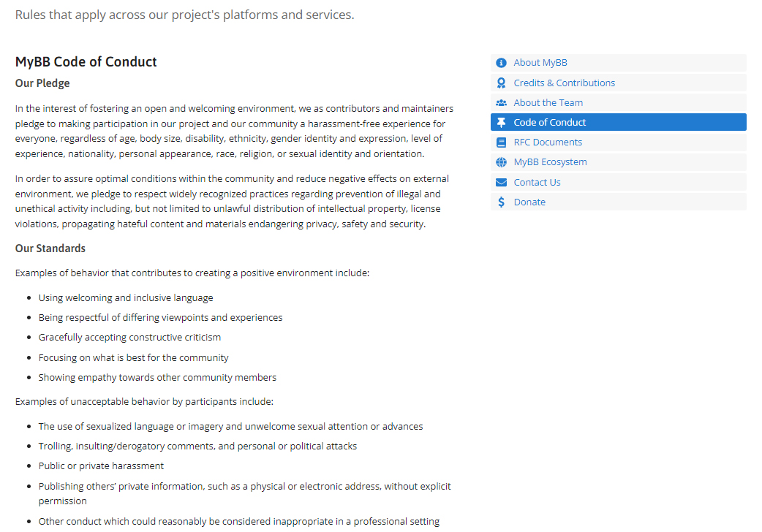Click the Our Pledge subheading
Viewport: 762px width, 532px height.
(42, 83)
